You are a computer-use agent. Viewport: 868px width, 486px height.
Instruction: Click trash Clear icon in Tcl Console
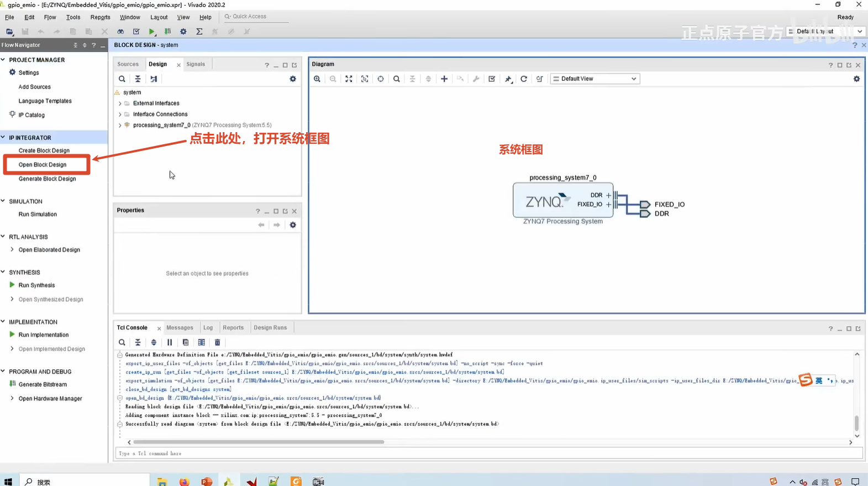(218, 342)
